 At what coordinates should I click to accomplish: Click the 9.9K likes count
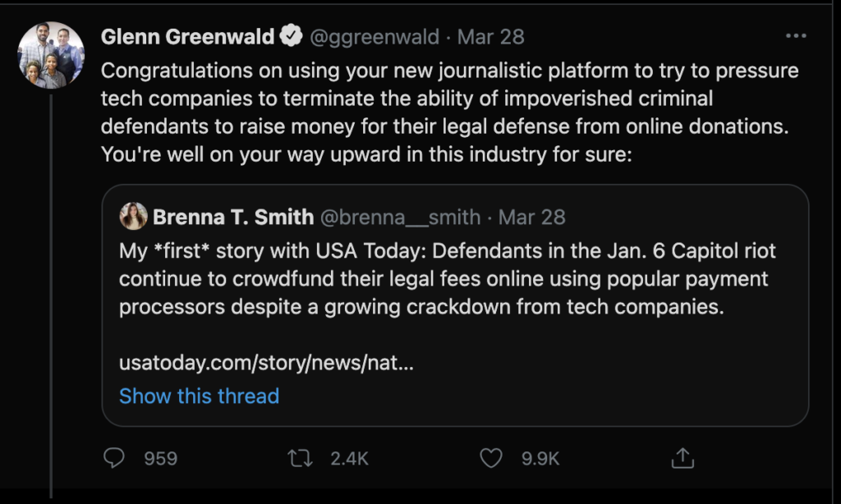(540, 458)
